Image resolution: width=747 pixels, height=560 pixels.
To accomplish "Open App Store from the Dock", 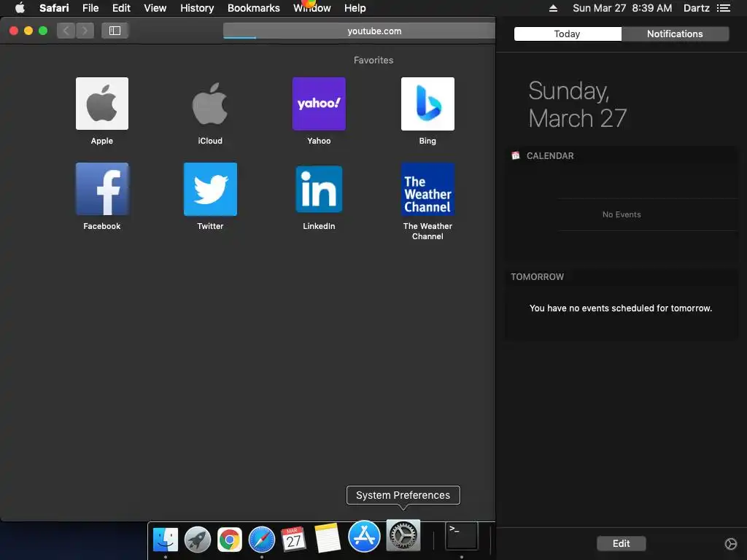I will tap(365, 536).
